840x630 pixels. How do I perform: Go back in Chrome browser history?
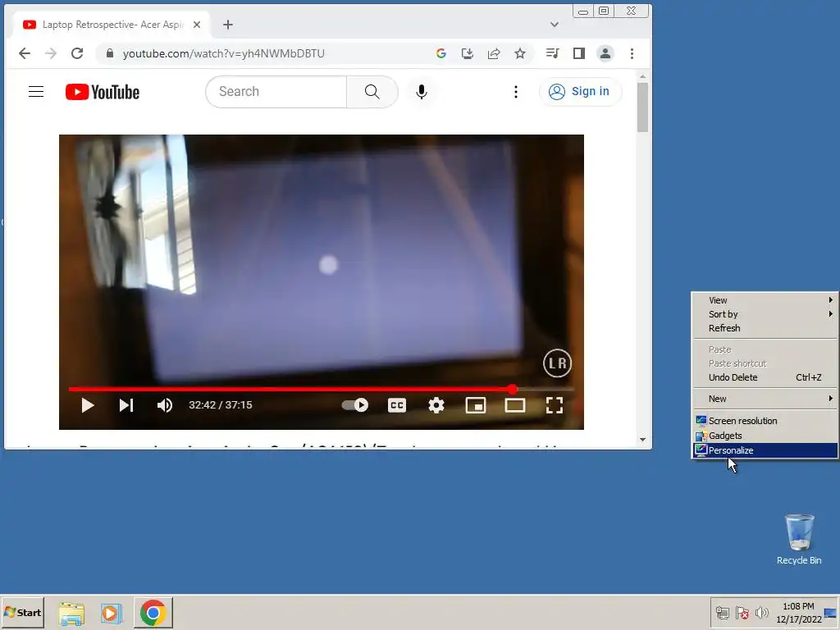pyautogui.click(x=24, y=53)
